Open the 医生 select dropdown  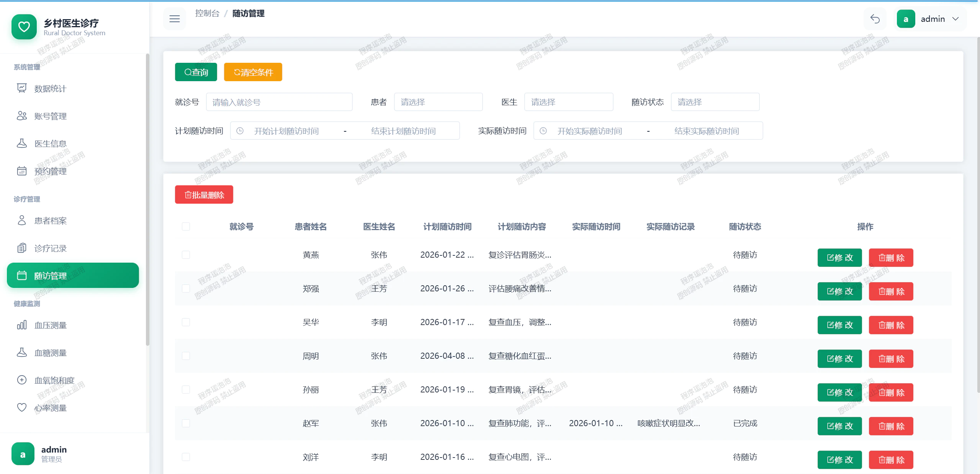pos(569,102)
